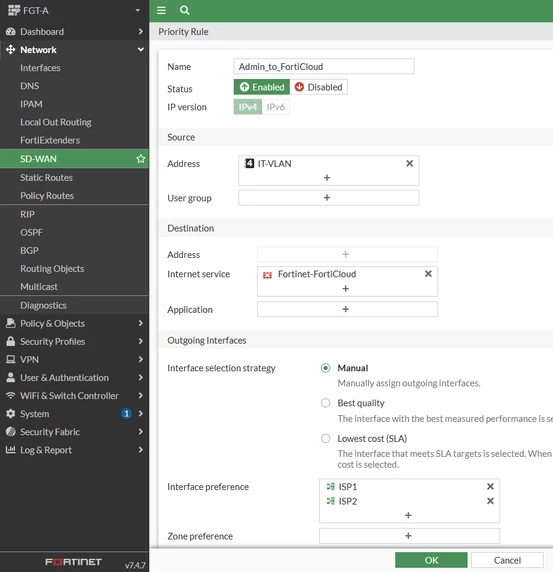The image size is (553, 572).
Task: Click the WiFi & Switch Controller icon
Action: pyautogui.click(x=11, y=395)
